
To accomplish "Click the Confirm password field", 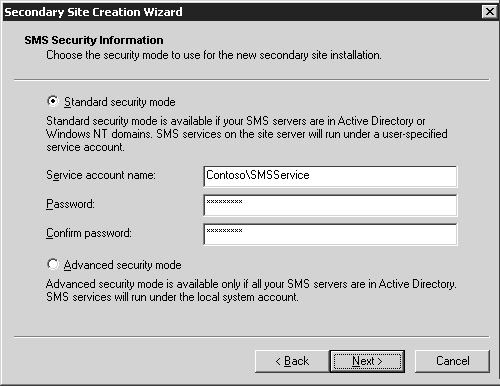I will click(330, 234).
